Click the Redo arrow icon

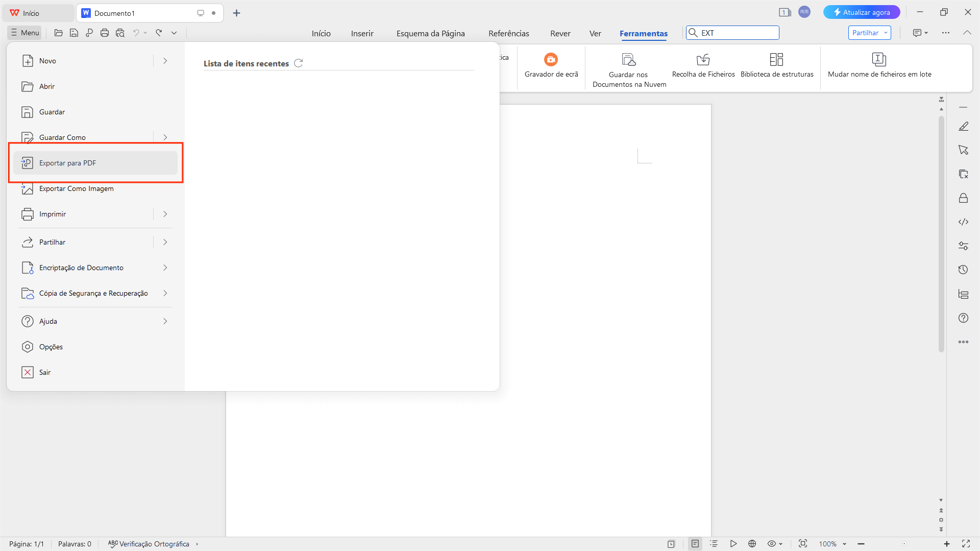[159, 33]
